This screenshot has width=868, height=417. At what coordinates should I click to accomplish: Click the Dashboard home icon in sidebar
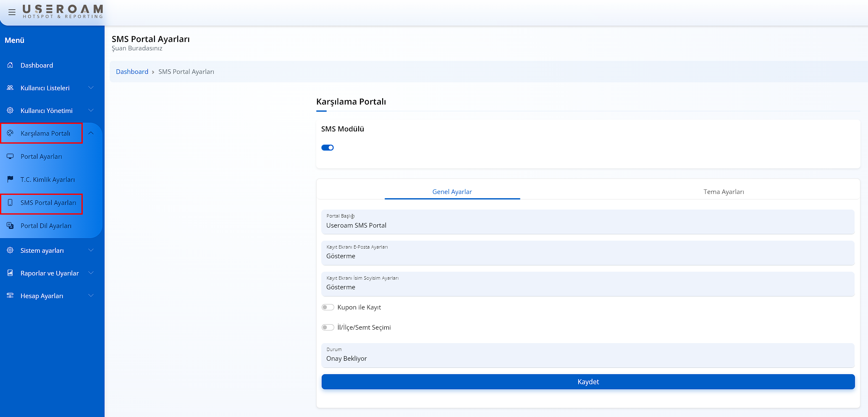click(x=10, y=65)
